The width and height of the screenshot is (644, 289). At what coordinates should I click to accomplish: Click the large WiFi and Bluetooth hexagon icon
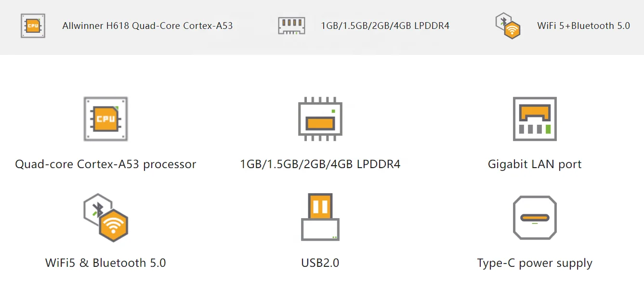click(x=105, y=218)
